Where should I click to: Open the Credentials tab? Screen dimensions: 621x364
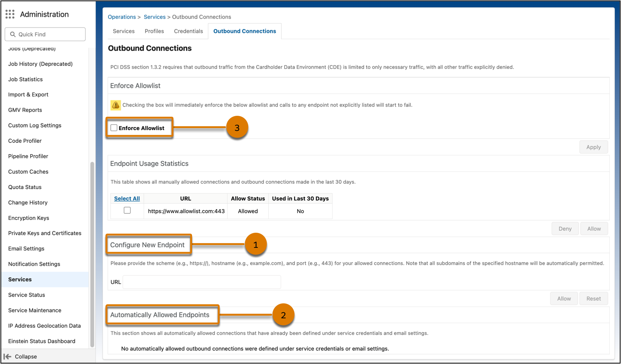point(189,31)
